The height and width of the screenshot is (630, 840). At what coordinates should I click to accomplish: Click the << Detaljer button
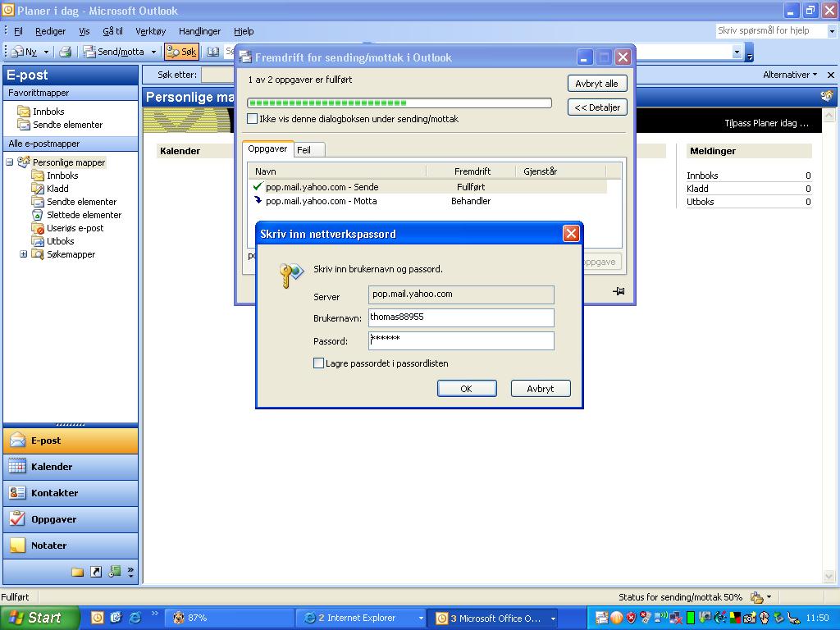pos(597,107)
